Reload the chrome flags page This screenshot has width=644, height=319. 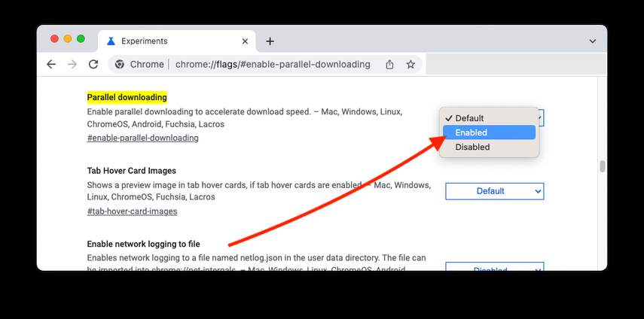pos(93,65)
